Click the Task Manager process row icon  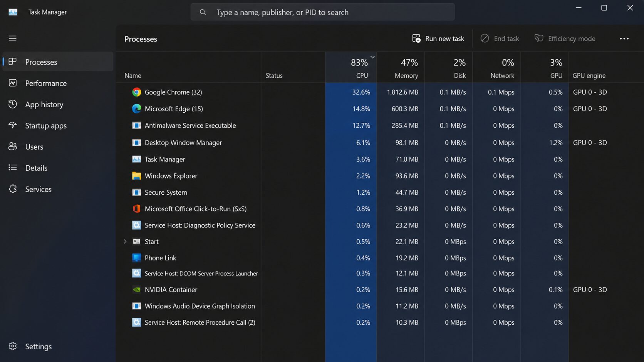click(x=137, y=159)
